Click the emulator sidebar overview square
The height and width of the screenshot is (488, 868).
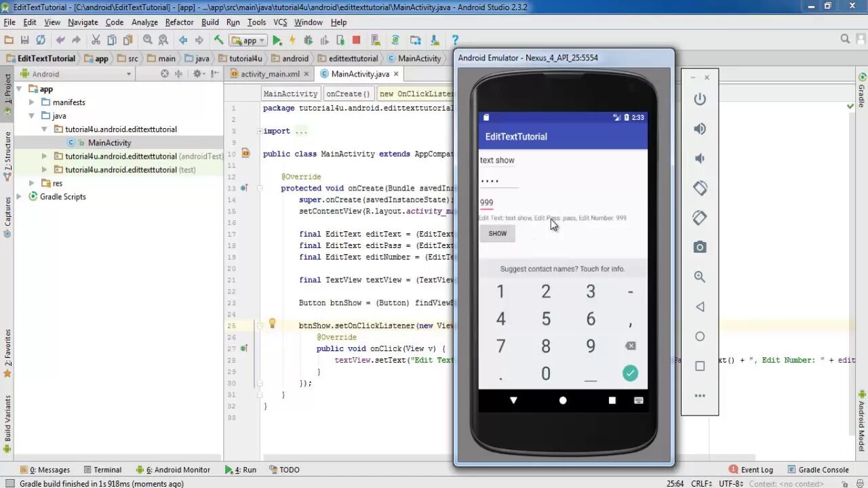[x=700, y=366]
